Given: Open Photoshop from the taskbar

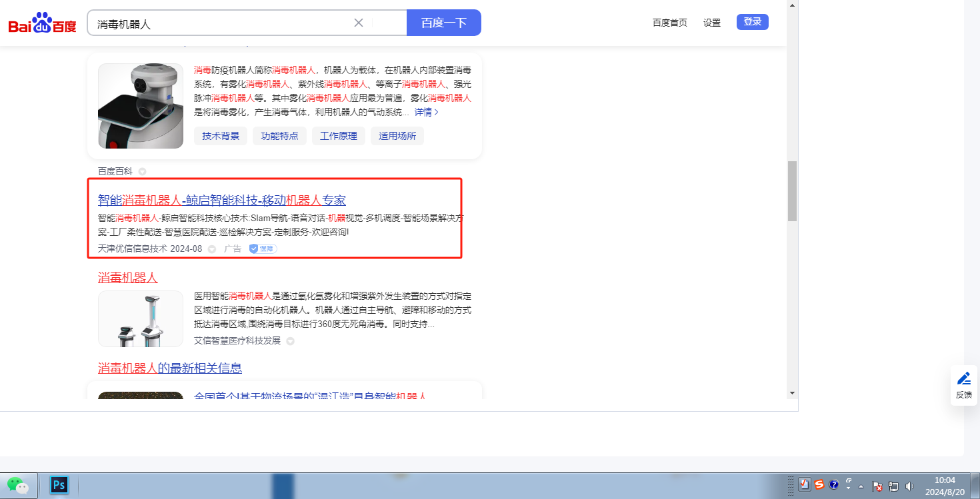Looking at the screenshot, I should point(59,485).
